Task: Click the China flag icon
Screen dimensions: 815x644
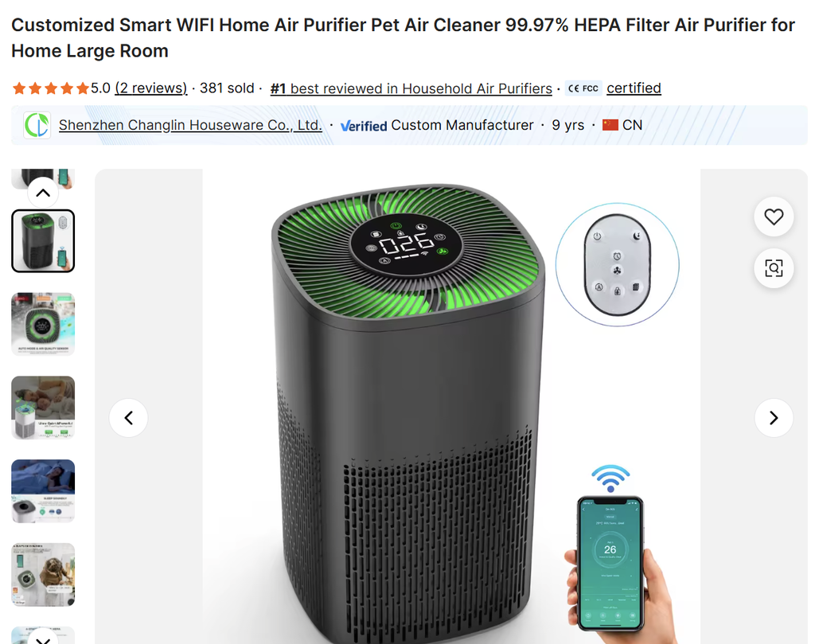Action: 610,125
